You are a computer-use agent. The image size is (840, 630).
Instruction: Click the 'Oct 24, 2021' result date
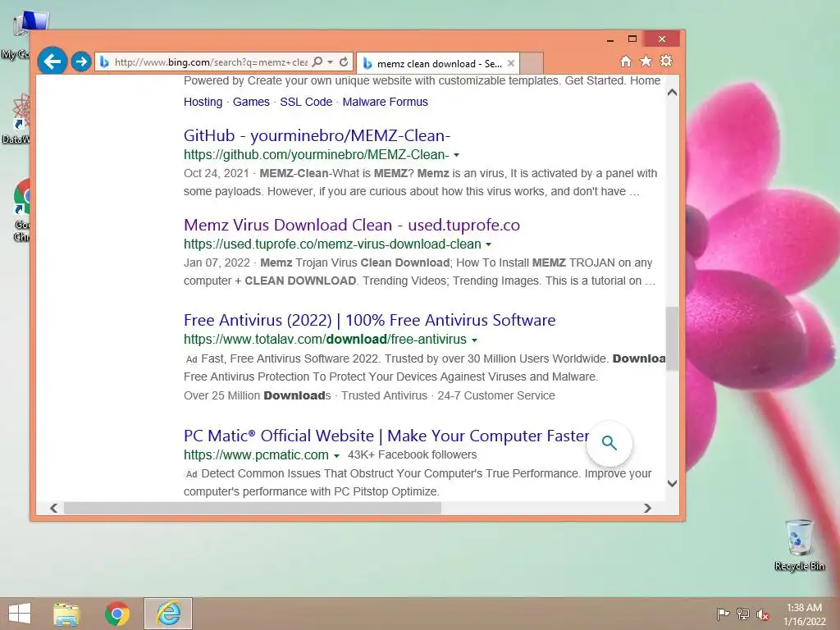(217, 174)
